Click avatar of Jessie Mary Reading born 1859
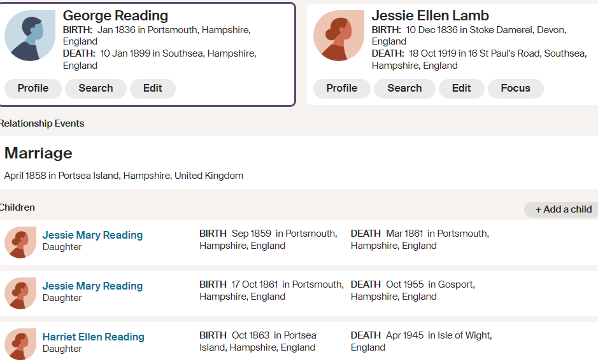This screenshot has width=598, height=364. (20, 242)
